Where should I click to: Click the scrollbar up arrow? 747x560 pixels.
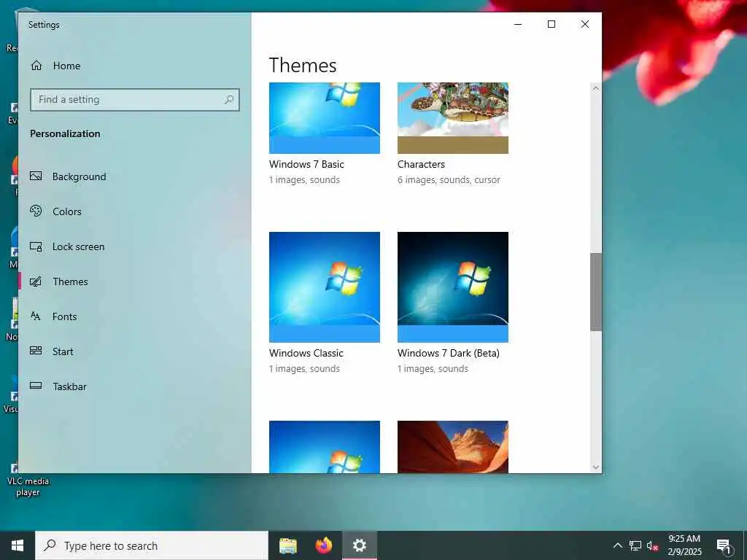coord(595,88)
